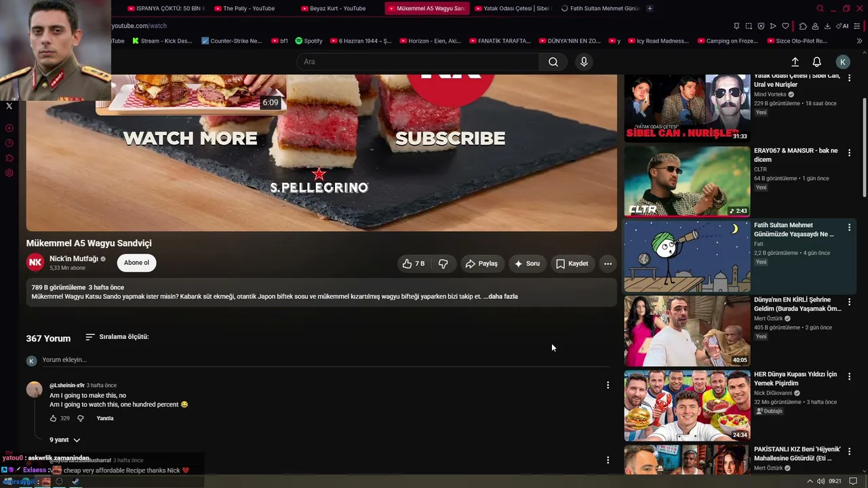The image size is (868, 488).
Task: Open options for HER Dünya Kupası Yıldızı video
Action: coord(849,376)
